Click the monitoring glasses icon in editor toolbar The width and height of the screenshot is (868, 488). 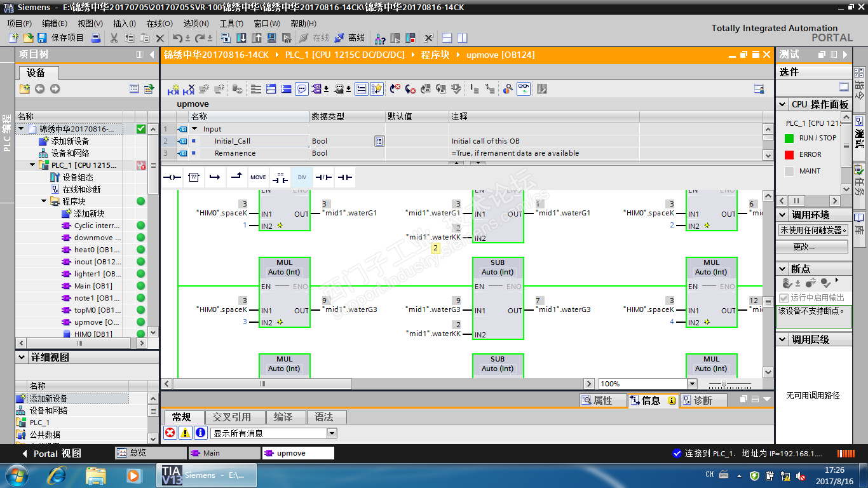[523, 89]
